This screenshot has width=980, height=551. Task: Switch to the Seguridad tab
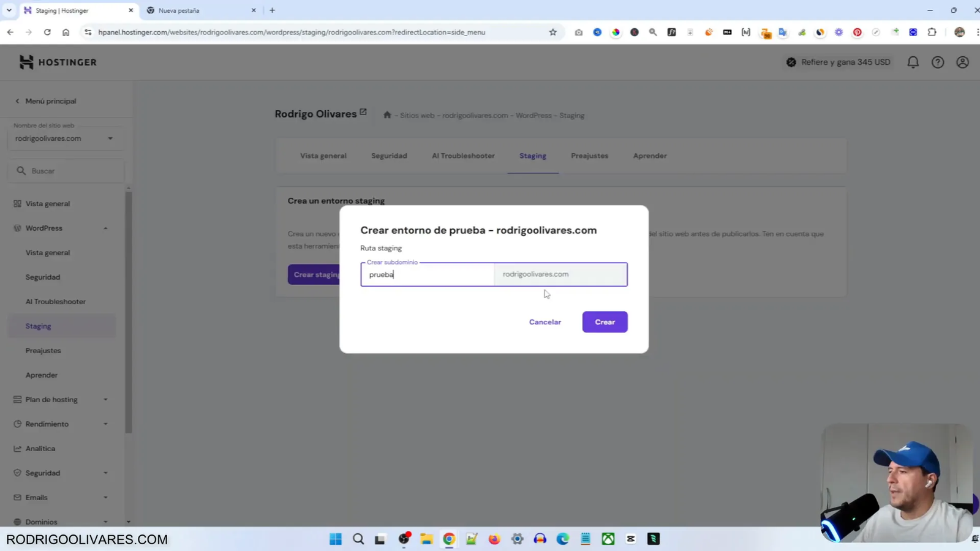[x=389, y=156]
